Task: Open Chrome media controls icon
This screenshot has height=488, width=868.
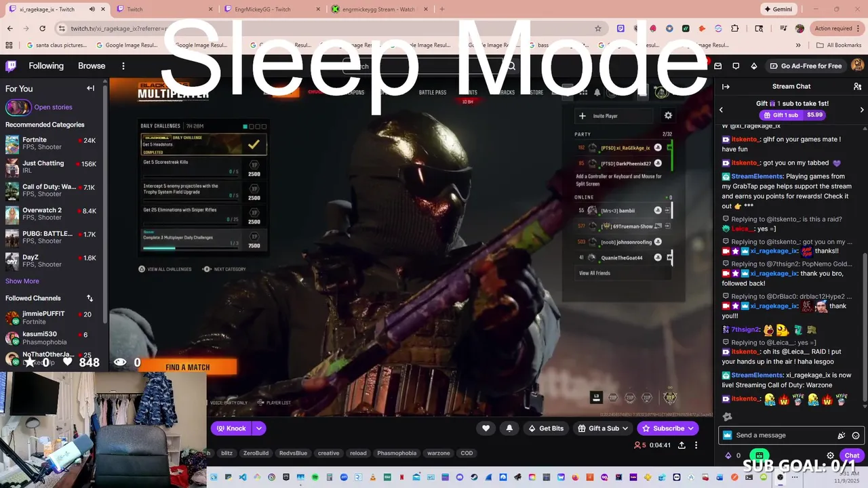Action: [783, 28]
